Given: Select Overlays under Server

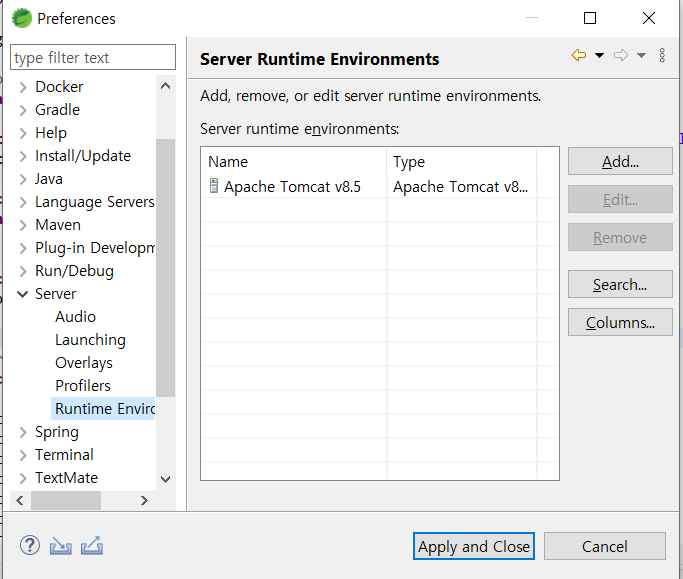Looking at the screenshot, I should pyautogui.click(x=84, y=363).
